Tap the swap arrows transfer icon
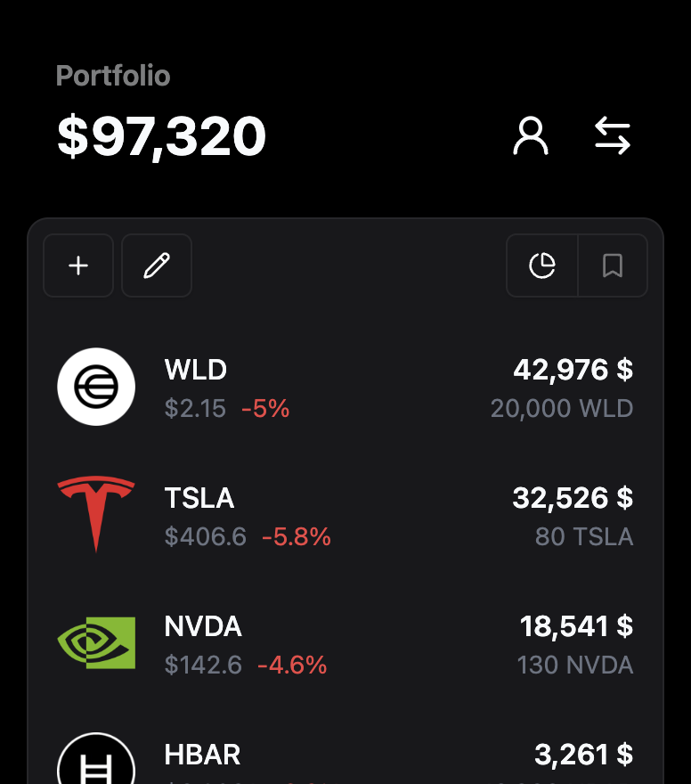Screen dimensions: 691x784 pos(613,136)
